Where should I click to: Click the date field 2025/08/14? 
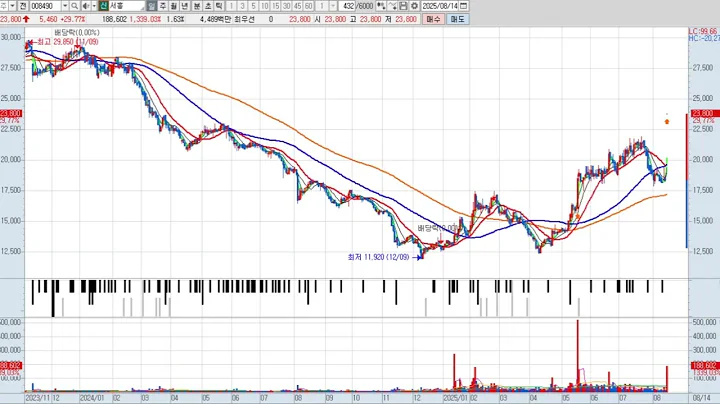coord(440,6)
